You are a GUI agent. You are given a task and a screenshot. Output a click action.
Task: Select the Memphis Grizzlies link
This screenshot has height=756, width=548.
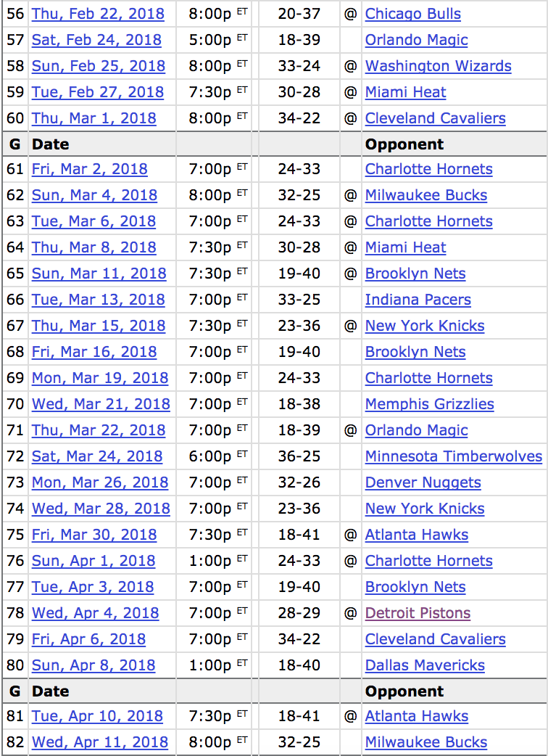pyautogui.click(x=429, y=404)
